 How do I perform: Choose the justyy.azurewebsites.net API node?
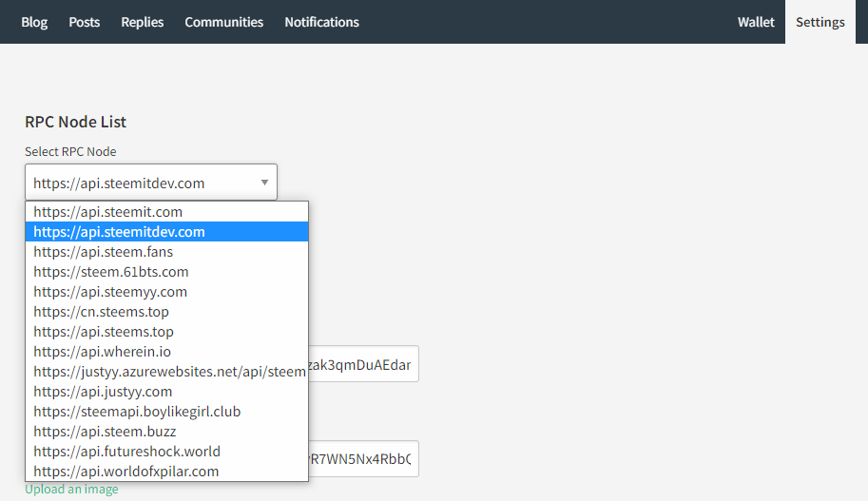[169, 372]
